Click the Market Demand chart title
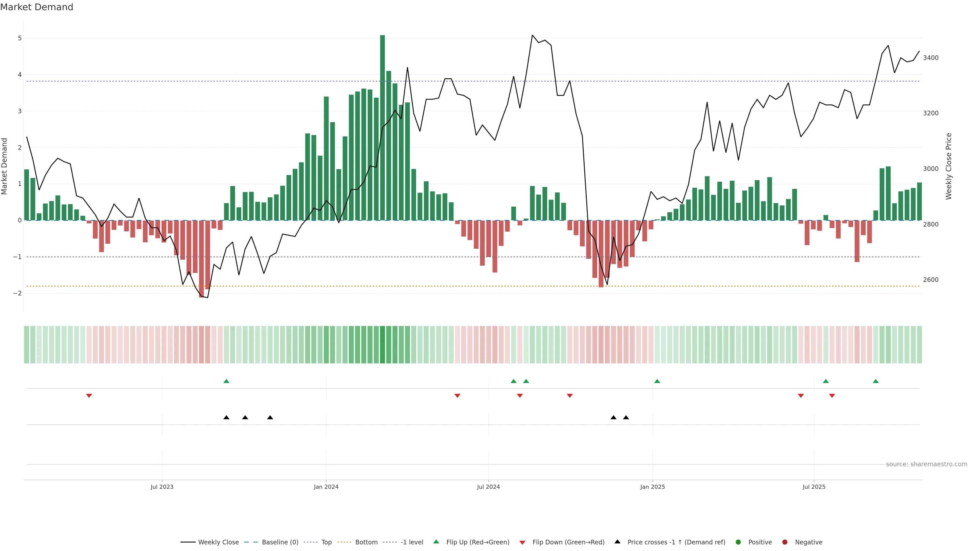980x551 pixels. 36,7
